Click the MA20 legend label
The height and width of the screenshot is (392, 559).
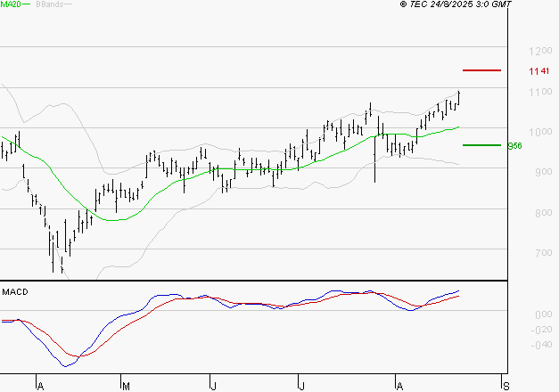[10, 4]
